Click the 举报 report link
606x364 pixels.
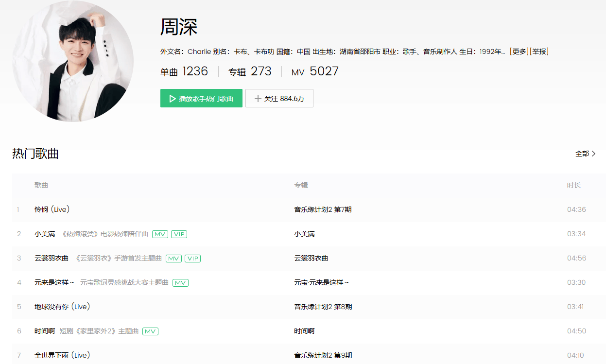click(539, 52)
